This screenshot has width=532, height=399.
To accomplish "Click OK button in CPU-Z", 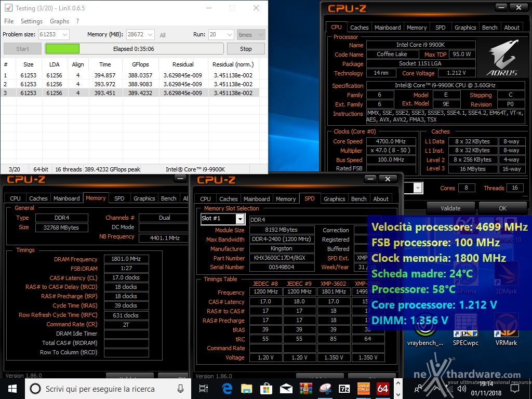I will point(502,208).
